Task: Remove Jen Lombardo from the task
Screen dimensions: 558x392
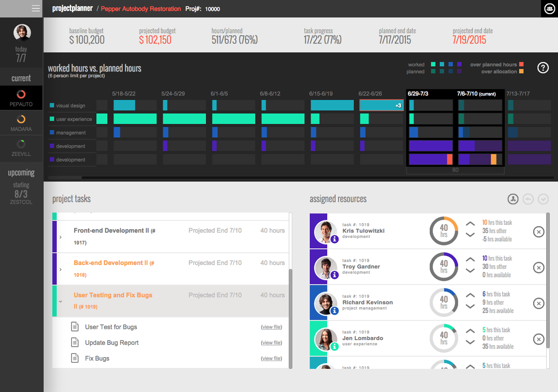Action: coord(539,339)
